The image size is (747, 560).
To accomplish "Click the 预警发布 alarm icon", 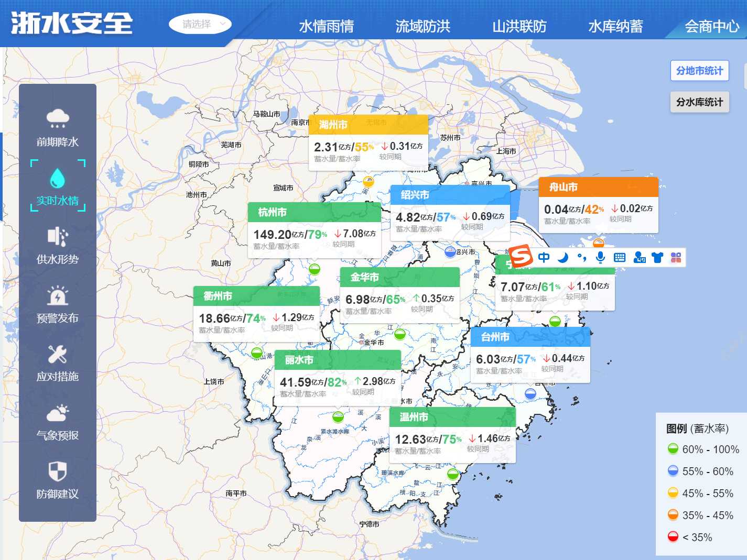I will (58, 296).
